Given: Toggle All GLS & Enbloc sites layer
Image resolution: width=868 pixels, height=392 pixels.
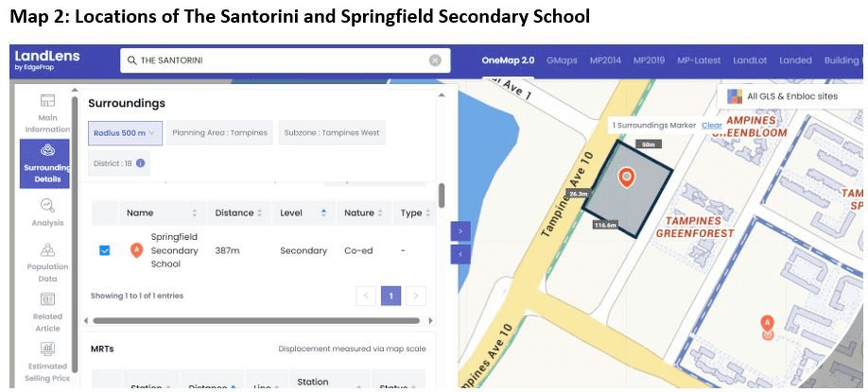Looking at the screenshot, I should tap(735, 96).
